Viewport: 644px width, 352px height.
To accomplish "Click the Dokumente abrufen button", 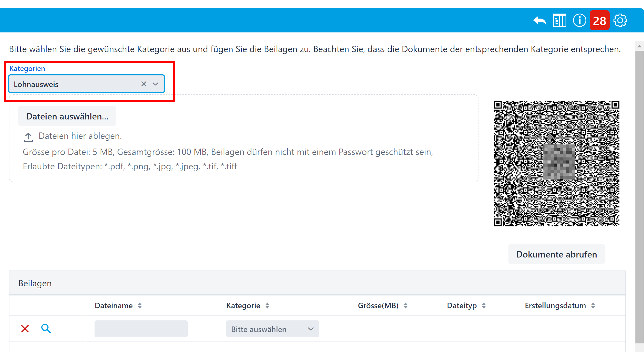I will pos(556,254).
